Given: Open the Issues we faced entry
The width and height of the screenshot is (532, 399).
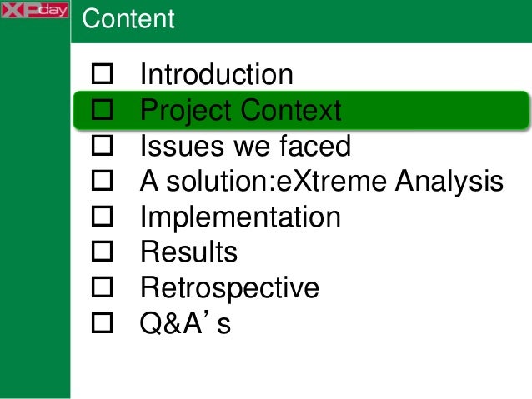Looking at the screenshot, I should tap(245, 146).
